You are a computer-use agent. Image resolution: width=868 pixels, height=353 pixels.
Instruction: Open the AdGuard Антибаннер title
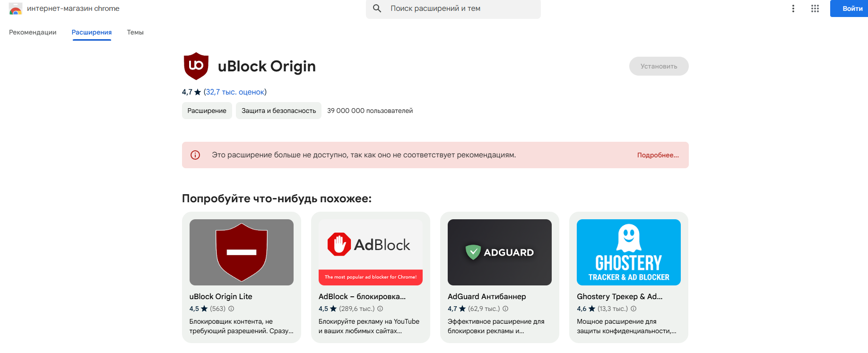point(487,296)
